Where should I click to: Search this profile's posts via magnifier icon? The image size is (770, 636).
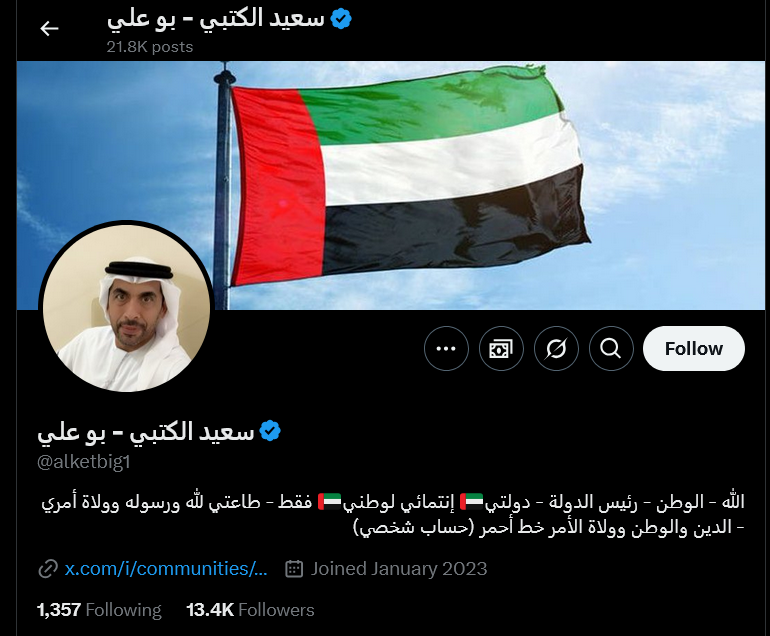611,349
